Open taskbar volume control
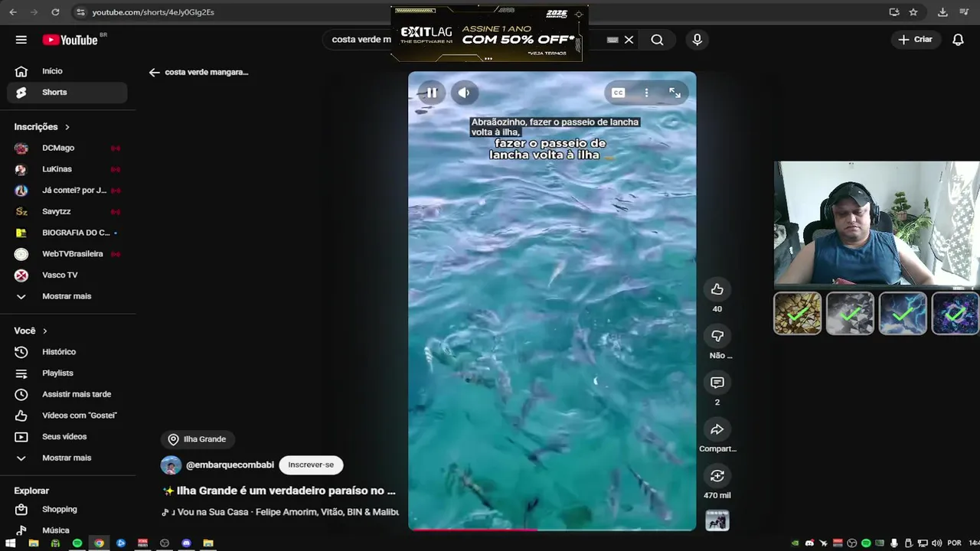The image size is (980, 551). [936, 543]
